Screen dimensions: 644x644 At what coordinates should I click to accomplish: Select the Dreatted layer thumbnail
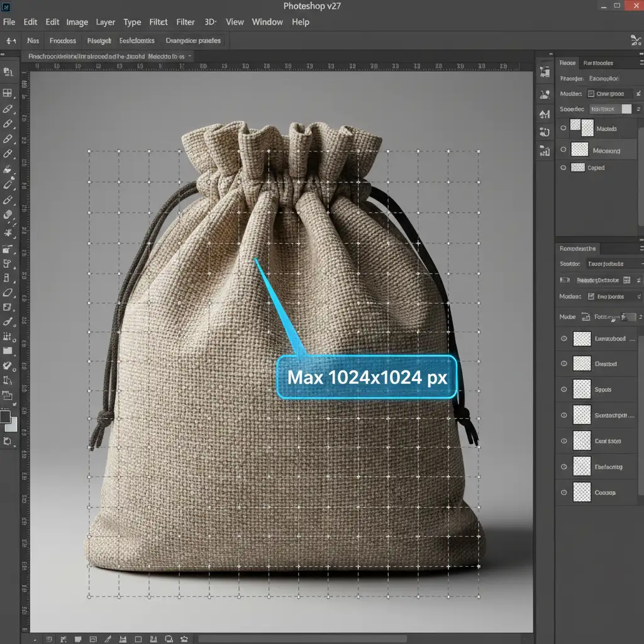(583, 364)
